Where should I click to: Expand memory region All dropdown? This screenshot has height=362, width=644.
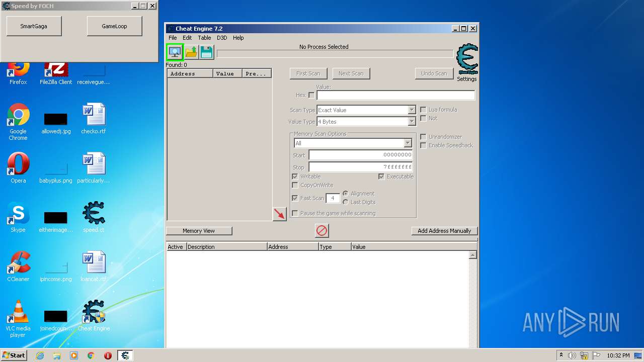tap(408, 143)
